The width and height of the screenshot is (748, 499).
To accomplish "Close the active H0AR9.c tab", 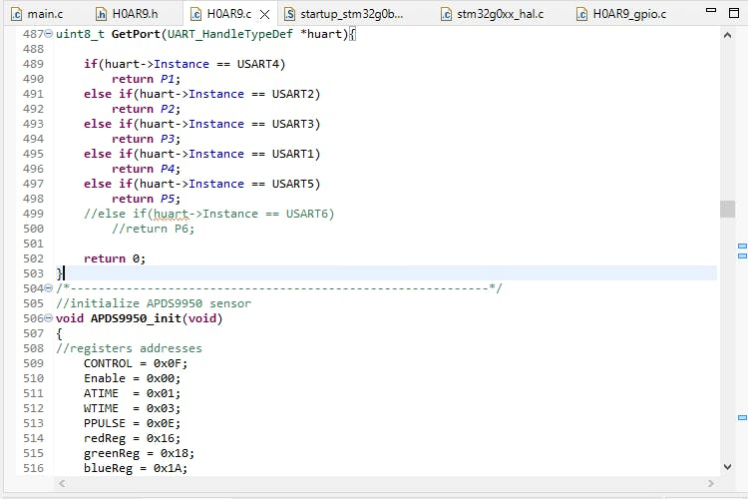I will coord(264,14).
